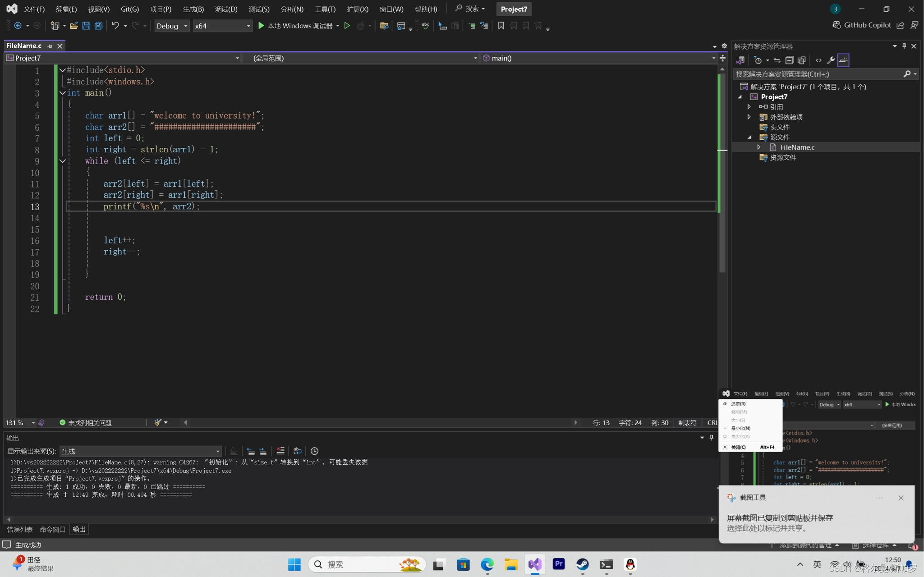Expand the 外部依赖项 tree node
924x577 pixels.
(749, 117)
